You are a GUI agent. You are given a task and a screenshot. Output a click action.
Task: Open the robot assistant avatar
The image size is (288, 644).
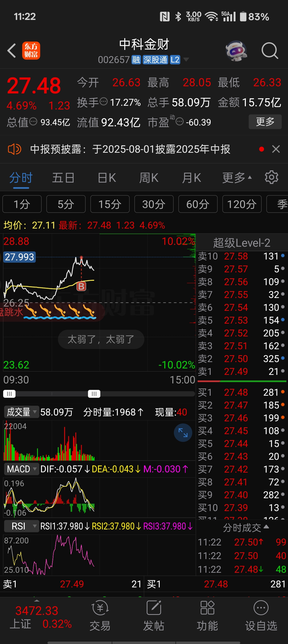coord(236,50)
